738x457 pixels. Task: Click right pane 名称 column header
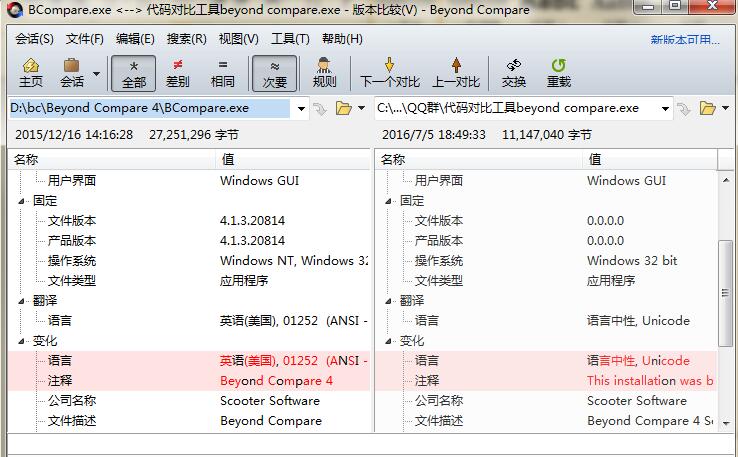coord(479,160)
